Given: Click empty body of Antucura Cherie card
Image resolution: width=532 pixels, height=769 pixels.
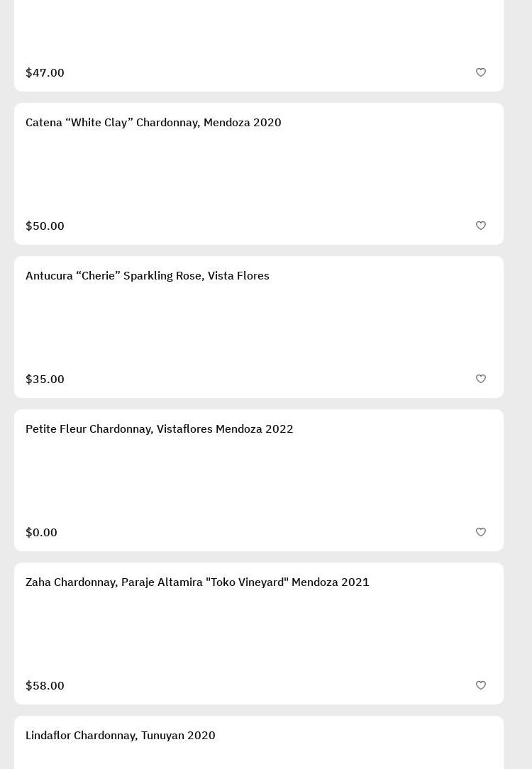Looking at the screenshot, I should 259,327.
